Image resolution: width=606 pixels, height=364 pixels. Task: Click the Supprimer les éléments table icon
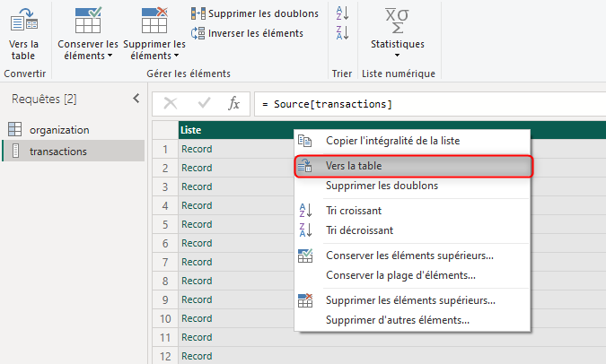point(154,20)
